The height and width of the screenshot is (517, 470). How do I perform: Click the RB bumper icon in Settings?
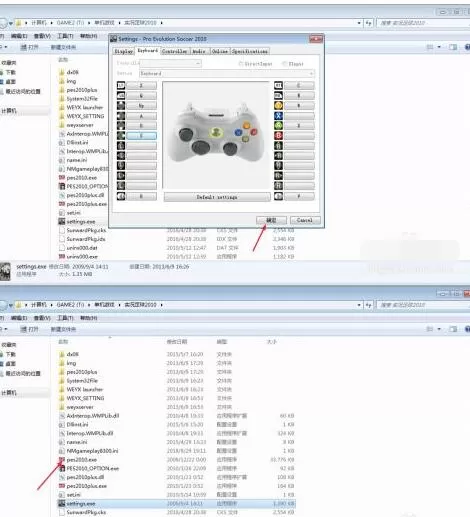[278, 96]
